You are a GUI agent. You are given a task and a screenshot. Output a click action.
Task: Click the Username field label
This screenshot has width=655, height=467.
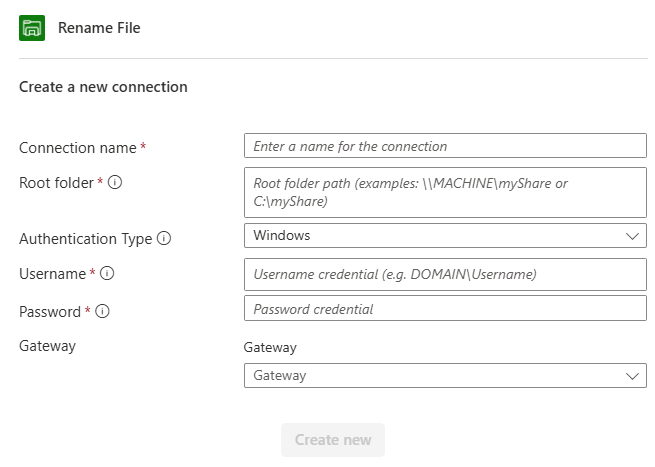point(52,274)
